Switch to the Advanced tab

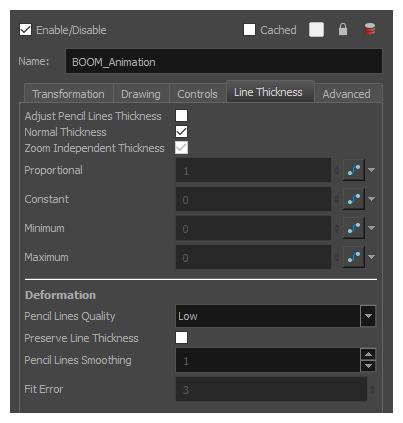click(347, 94)
